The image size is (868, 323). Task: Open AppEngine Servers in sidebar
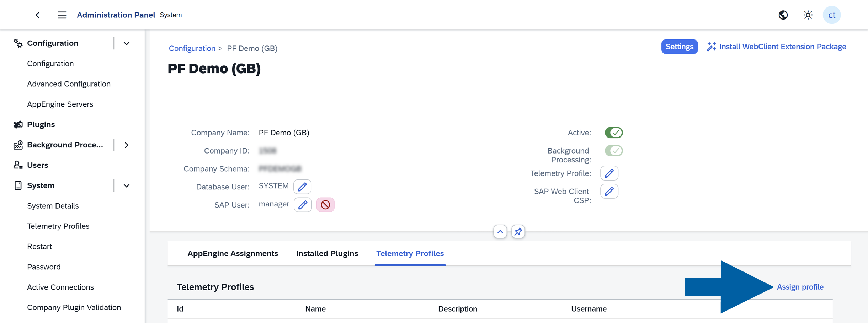click(60, 104)
